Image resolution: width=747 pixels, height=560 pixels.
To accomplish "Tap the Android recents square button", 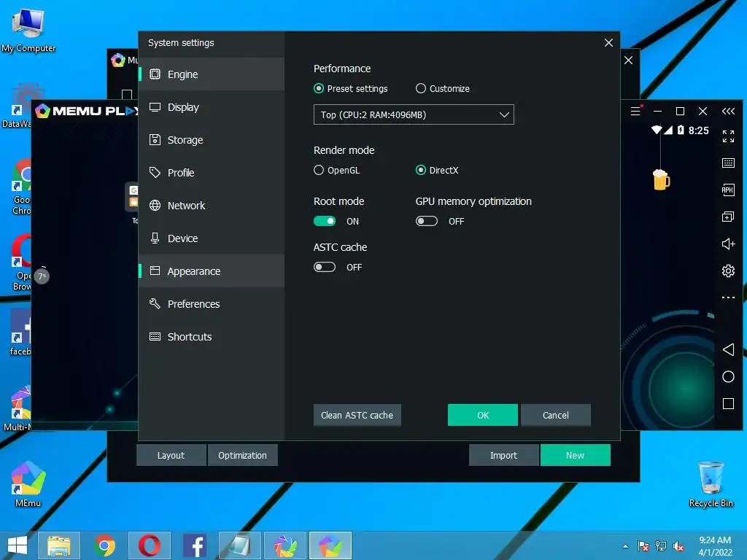I will (x=728, y=404).
